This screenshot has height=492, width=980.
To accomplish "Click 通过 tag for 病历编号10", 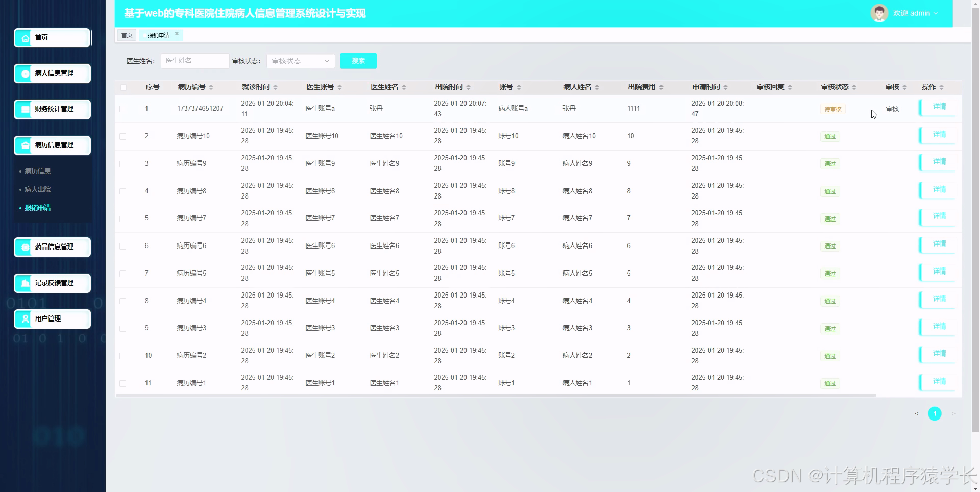I will coord(830,136).
